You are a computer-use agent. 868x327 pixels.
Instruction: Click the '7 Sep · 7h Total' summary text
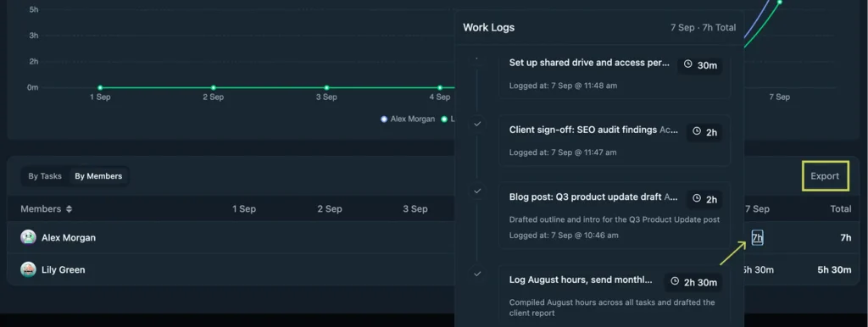click(703, 27)
